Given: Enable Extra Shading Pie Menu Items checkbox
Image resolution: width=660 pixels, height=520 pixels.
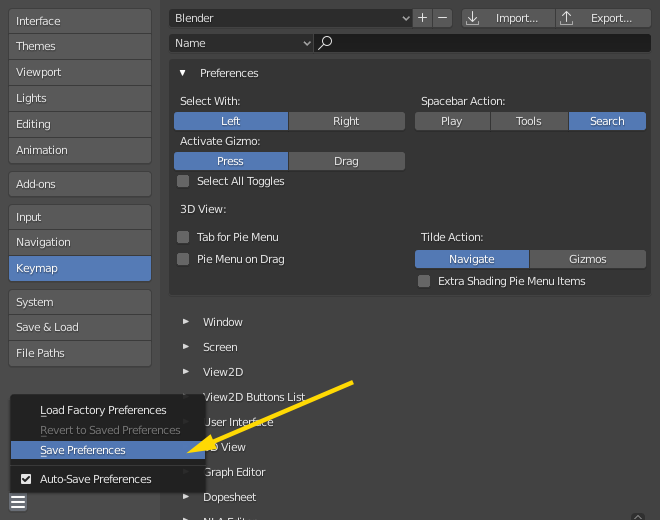Looking at the screenshot, I should click(424, 281).
